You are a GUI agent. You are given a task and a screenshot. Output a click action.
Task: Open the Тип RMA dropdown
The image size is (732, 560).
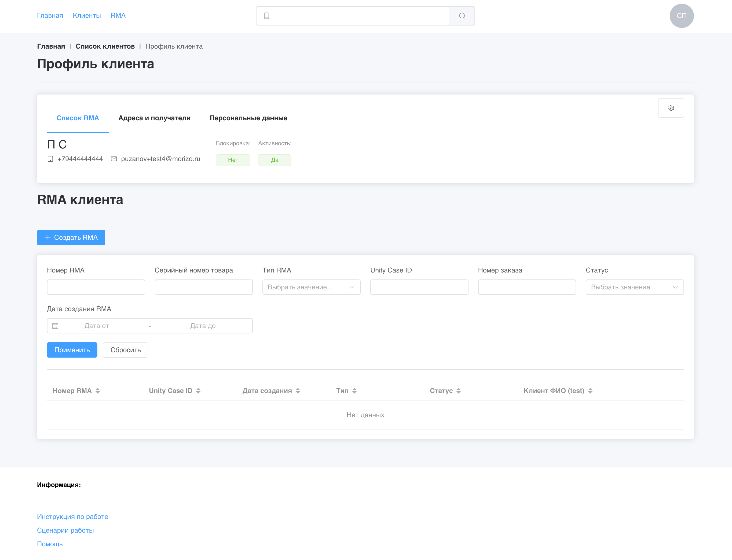tap(311, 287)
